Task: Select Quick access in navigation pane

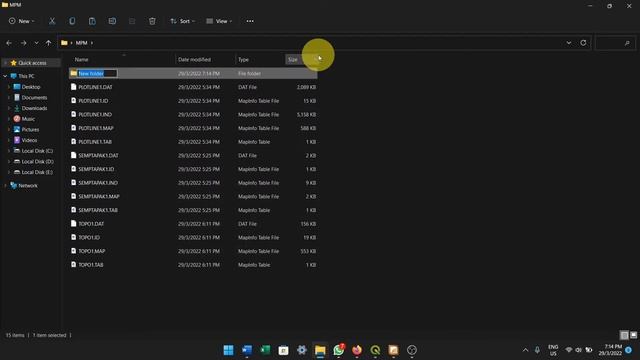Action: [x=32, y=63]
